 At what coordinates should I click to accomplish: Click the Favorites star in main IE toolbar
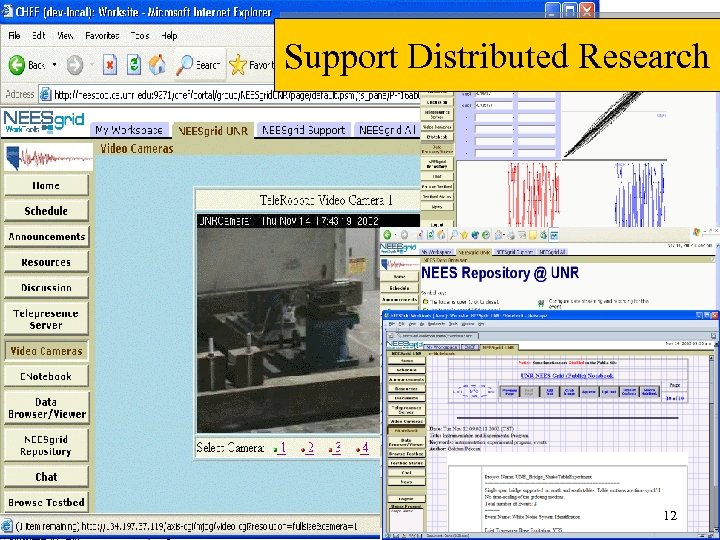pos(238,65)
